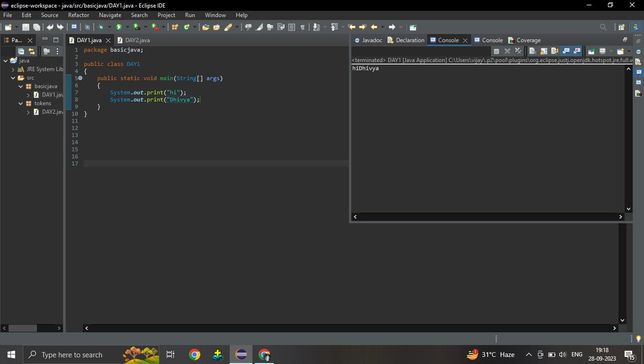Close the DAY1.java editor tab

(x=108, y=40)
